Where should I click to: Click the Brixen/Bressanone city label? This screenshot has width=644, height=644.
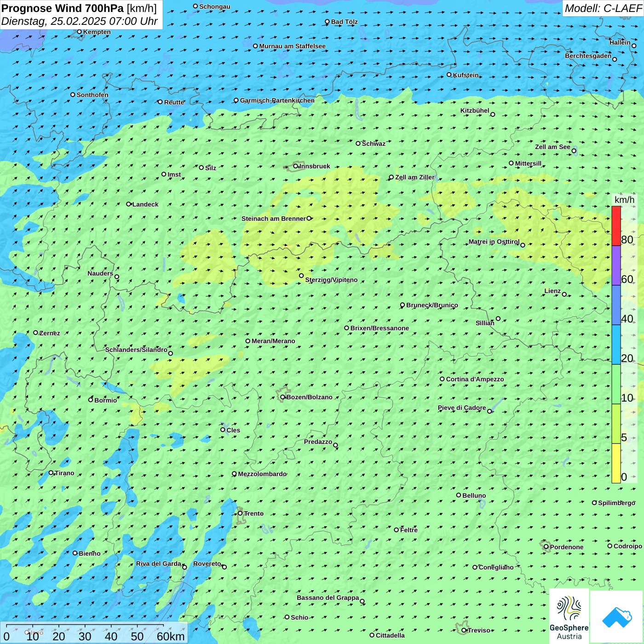379,328
